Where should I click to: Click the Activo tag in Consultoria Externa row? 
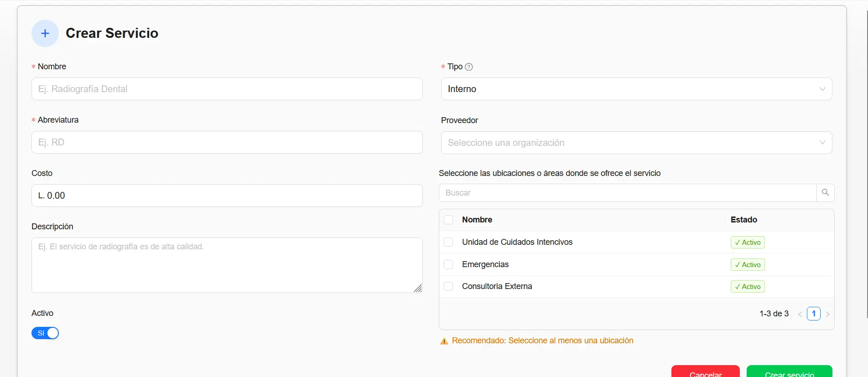[x=748, y=287]
